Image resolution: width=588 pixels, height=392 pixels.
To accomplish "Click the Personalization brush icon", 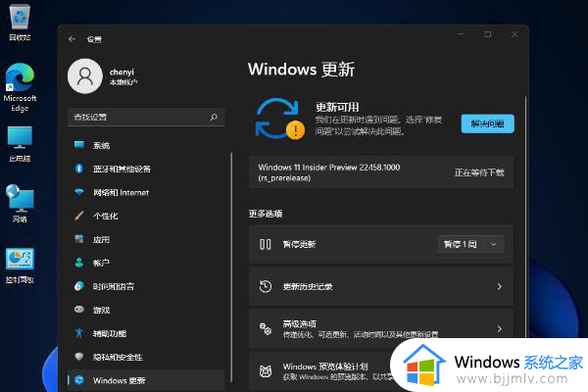I will tap(79, 216).
